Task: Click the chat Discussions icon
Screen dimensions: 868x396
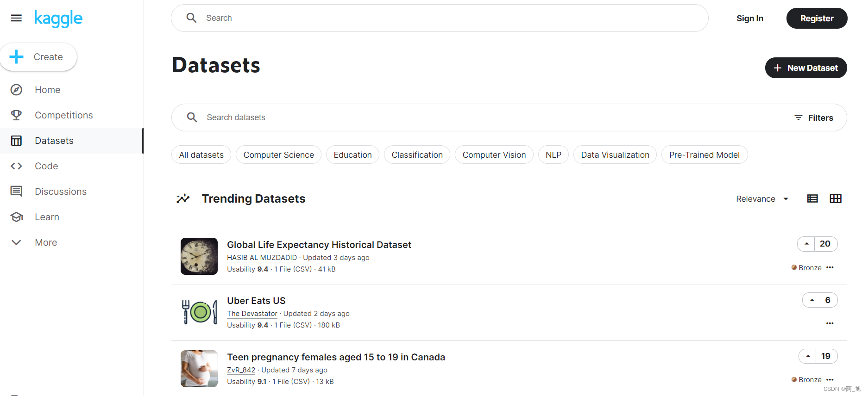Action: point(16,192)
